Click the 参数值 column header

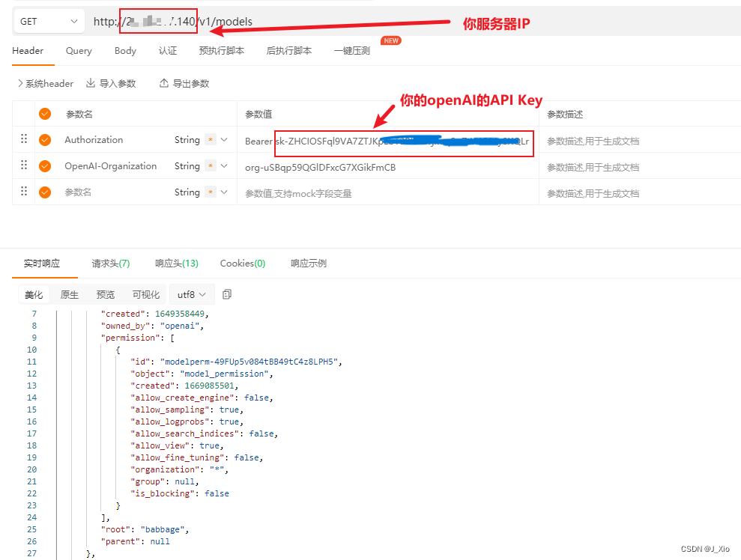(258, 115)
